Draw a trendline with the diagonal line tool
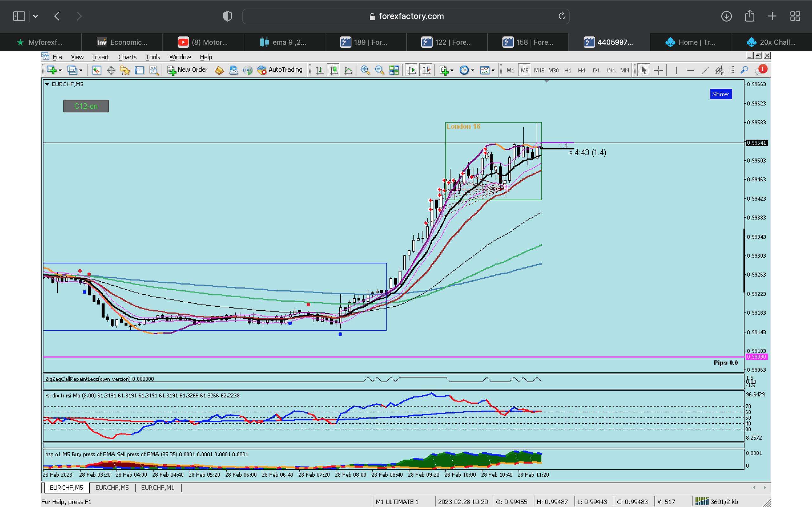812x507 pixels. click(x=704, y=70)
